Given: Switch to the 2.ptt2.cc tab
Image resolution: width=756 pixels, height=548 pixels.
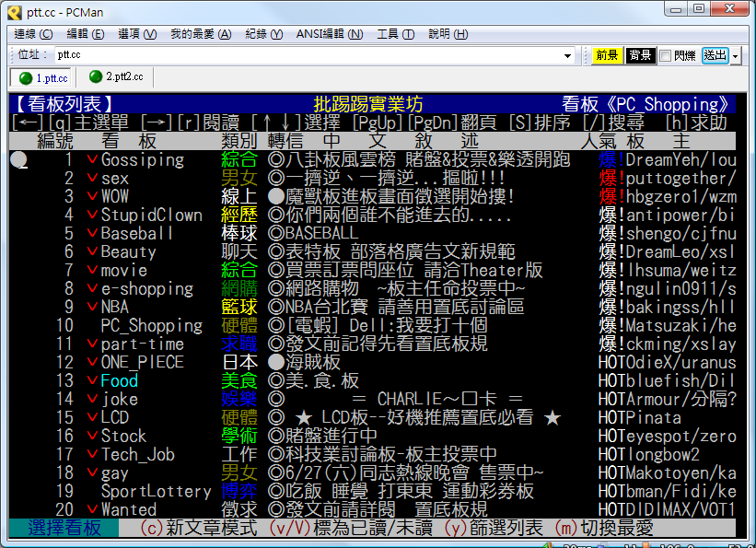Looking at the screenshot, I should tap(116, 76).
